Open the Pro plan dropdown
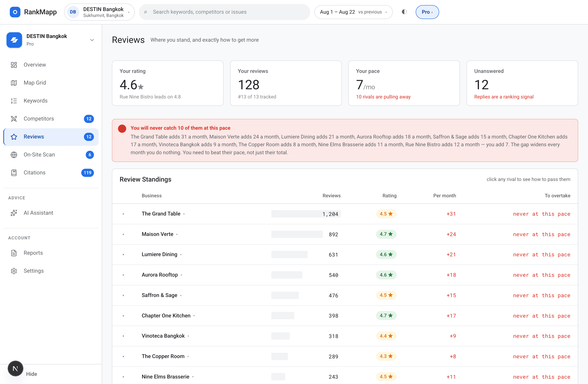The height and width of the screenshot is (384, 588). pyautogui.click(x=427, y=12)
